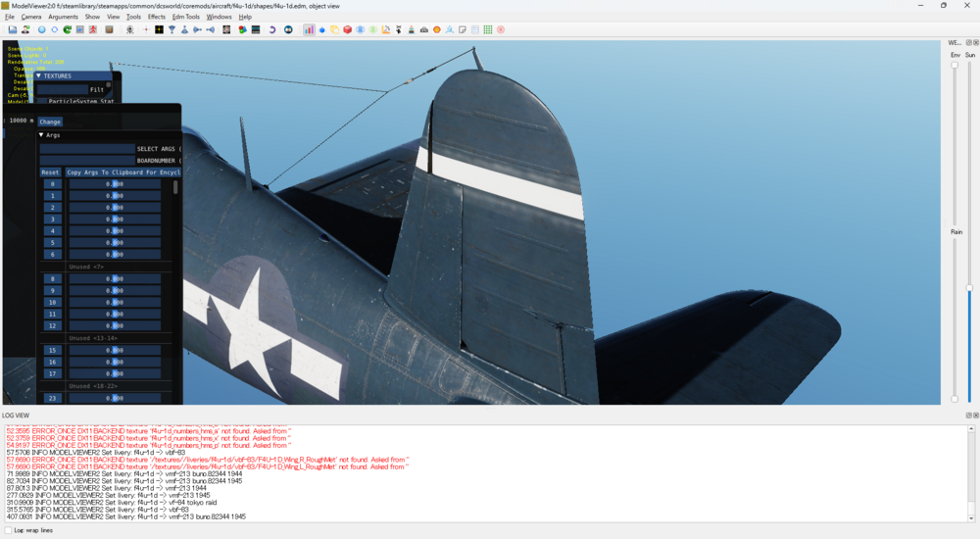Collapse the Args section triangle

pyautogui.click(x=41, y=135)
